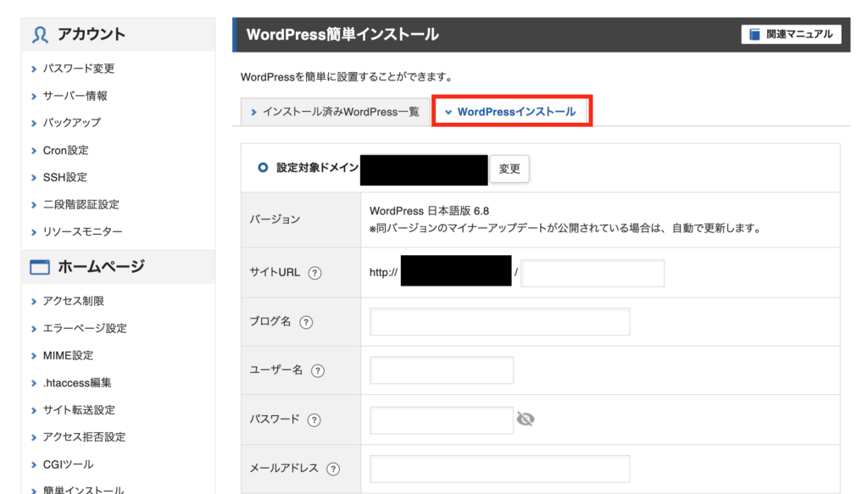Viewport: 868px width, 494px height.
Task: Open SSH設定 in sidebar
Action: pyautogui.click(x=65, y=178)
